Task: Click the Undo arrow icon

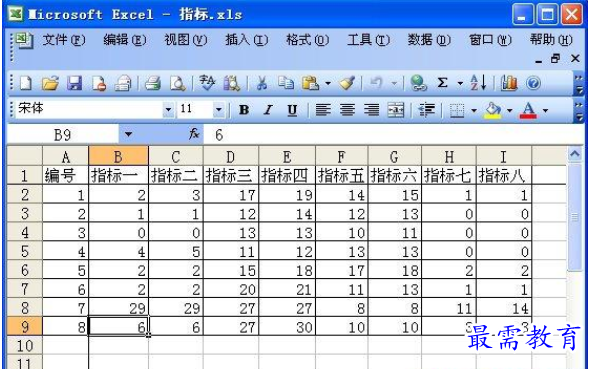Action: (376, 83)
